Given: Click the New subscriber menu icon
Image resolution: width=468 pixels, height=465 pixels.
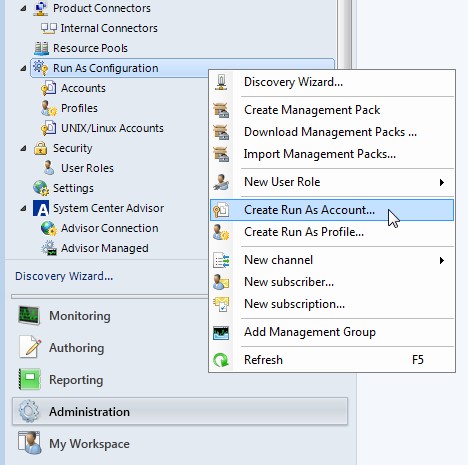Looking at the screenshot, I should coord(221,282).
